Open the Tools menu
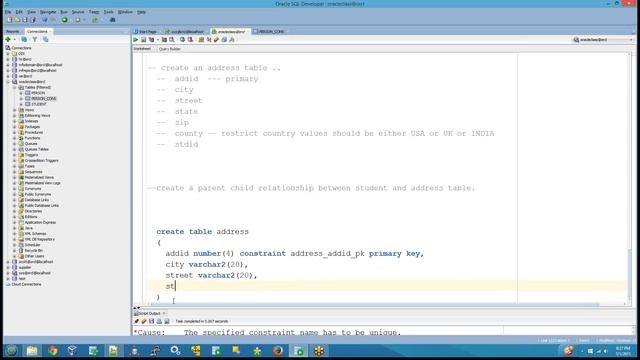640x360 pixels. [x=108, y=12]
